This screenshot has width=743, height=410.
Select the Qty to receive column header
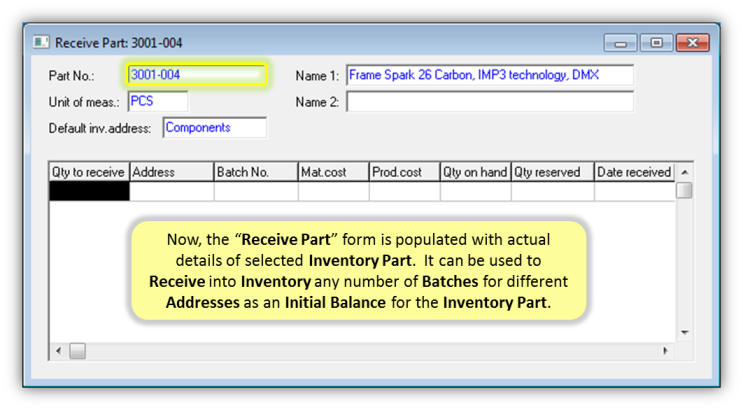coord(89,172)
